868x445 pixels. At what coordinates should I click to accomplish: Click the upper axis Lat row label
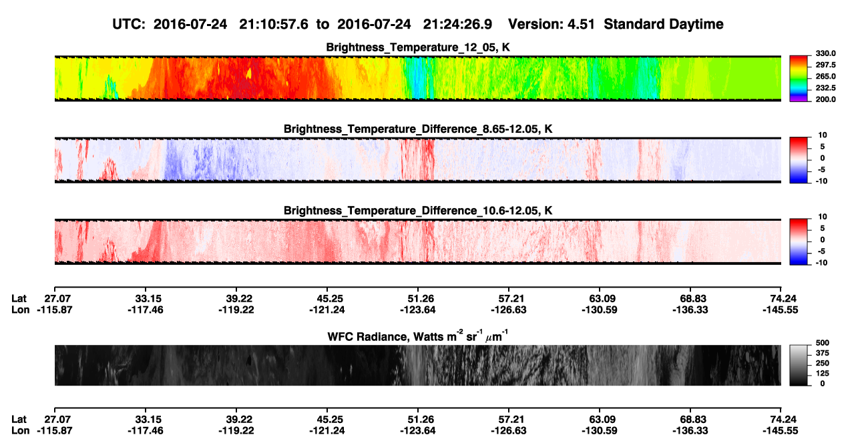[x=19, y=298]
